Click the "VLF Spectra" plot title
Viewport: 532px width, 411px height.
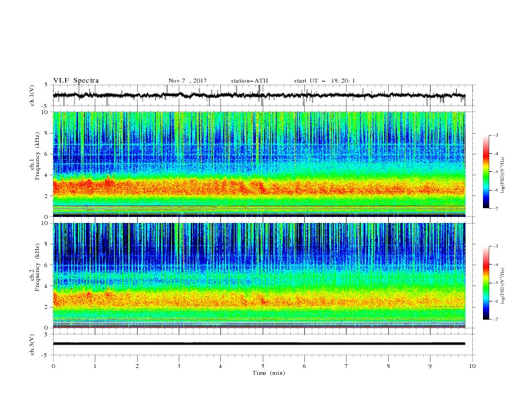pyautogui.click(x=76, y=81)
